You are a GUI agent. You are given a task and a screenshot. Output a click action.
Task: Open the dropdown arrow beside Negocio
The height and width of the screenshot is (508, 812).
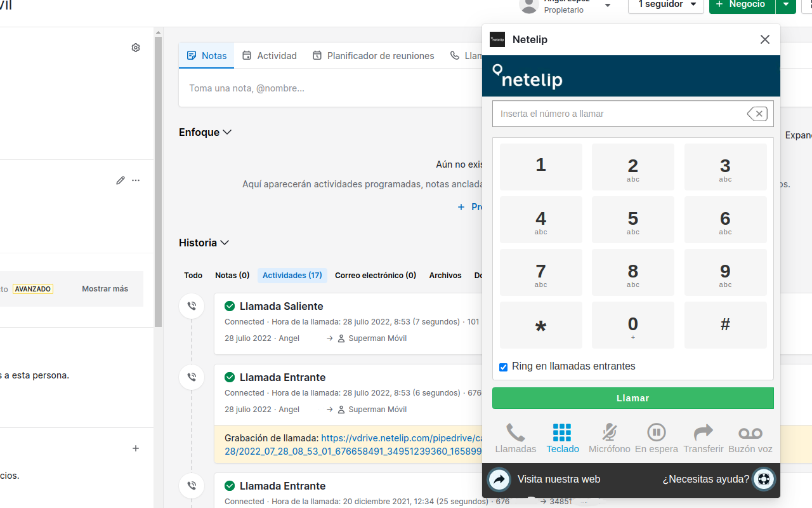(786, 5)
